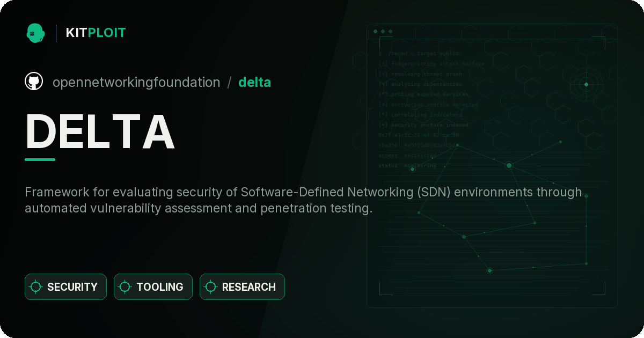Select the TOOLING tag badge

[x=153, y=287]
